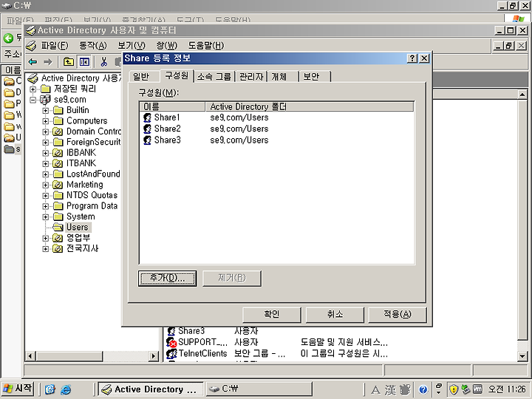Click the Share2 user icon in members list
This screenshot has height=399, width=532.
[147, 129]
